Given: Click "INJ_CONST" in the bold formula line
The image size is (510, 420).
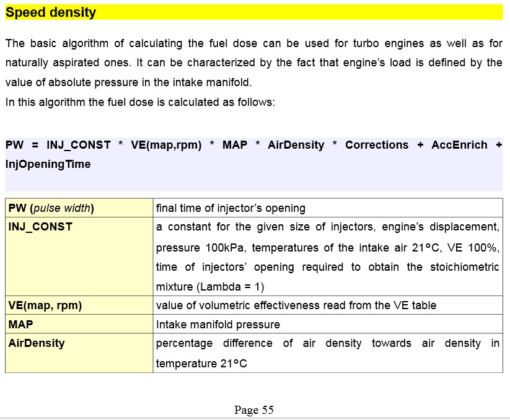Looking at the screenshot, I should (79, 145).
